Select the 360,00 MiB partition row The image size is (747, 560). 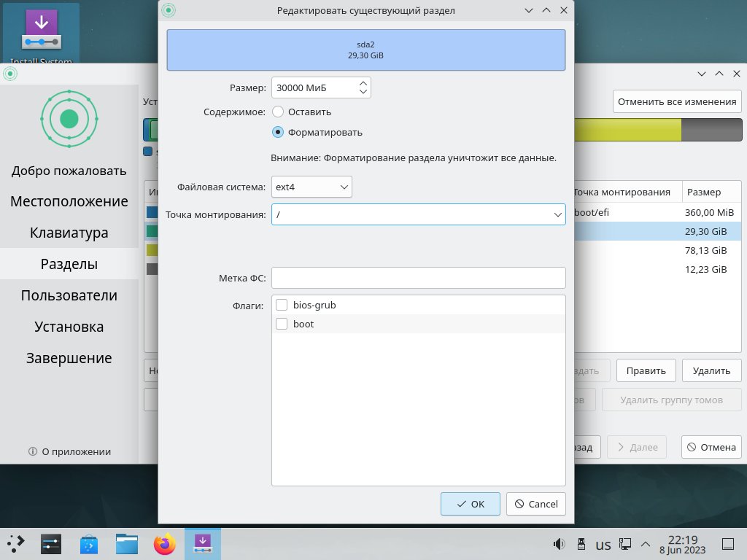[658, 212]
